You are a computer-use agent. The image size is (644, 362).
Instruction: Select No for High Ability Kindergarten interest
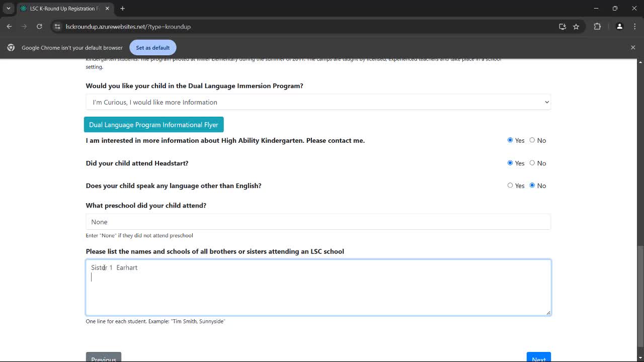coord(532,140)
